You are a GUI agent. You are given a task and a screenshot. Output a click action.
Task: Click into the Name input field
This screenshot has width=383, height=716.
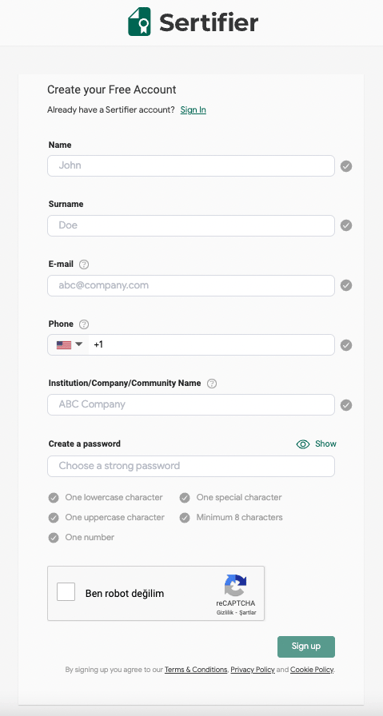(191, 166)
